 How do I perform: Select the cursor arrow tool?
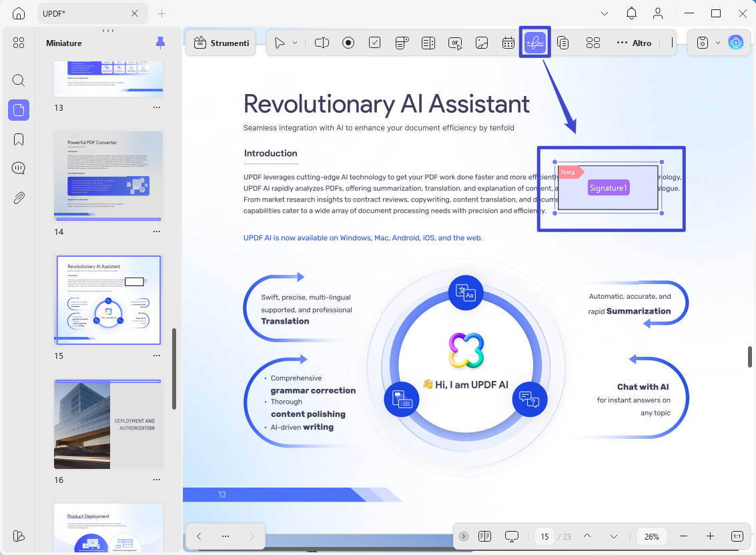point(279,43)
